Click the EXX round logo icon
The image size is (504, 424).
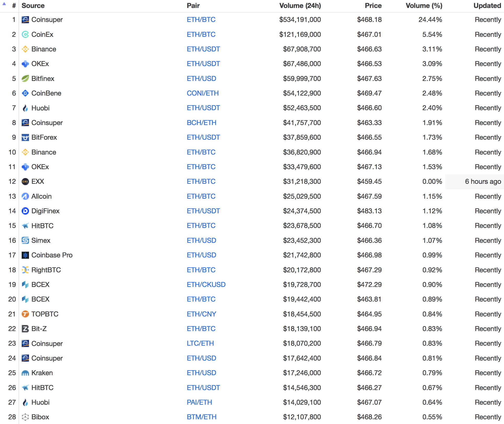coord(25,181)
